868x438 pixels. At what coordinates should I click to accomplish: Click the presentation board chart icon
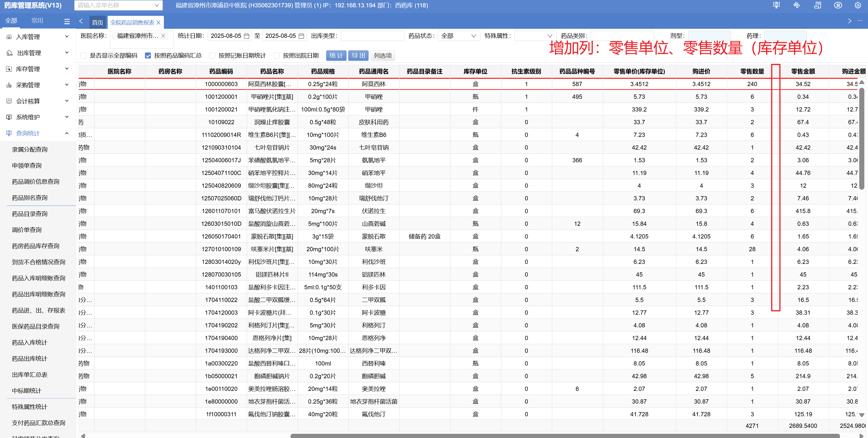(776, 5)
